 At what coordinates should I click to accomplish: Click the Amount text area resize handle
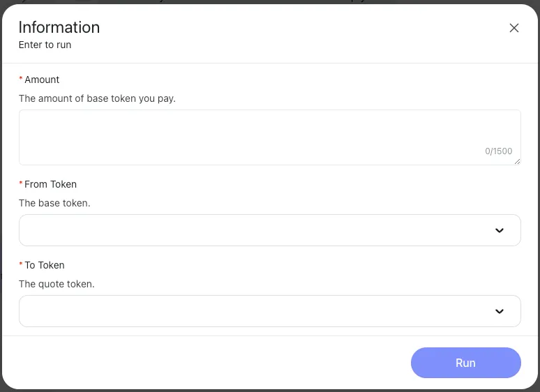(518, 162)
